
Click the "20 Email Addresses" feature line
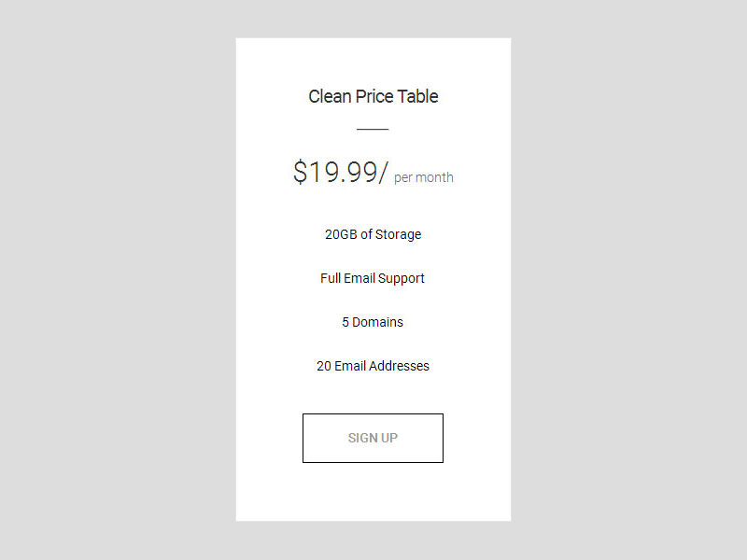pyautogui.click(x=373, y=366)
